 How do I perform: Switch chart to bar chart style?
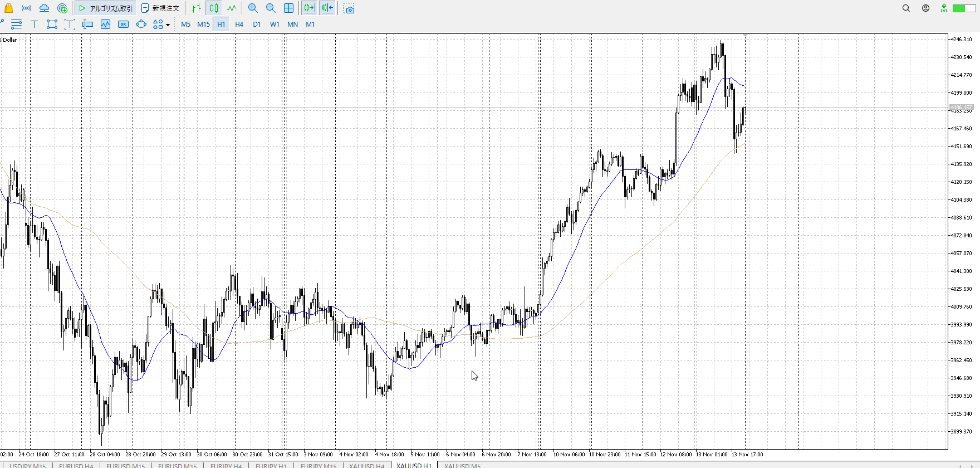tap(196, 8)
